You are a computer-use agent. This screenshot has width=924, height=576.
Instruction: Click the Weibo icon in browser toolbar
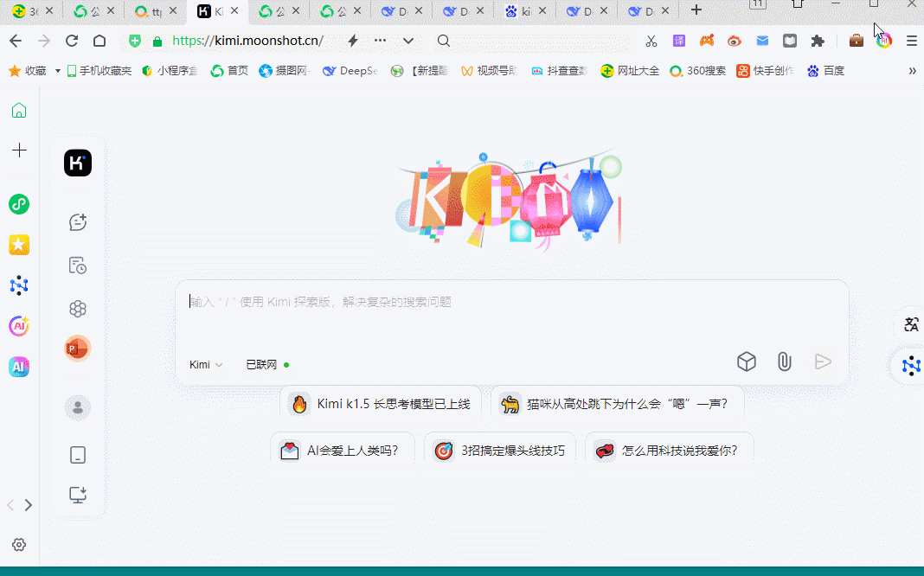(x=735, y=41)
